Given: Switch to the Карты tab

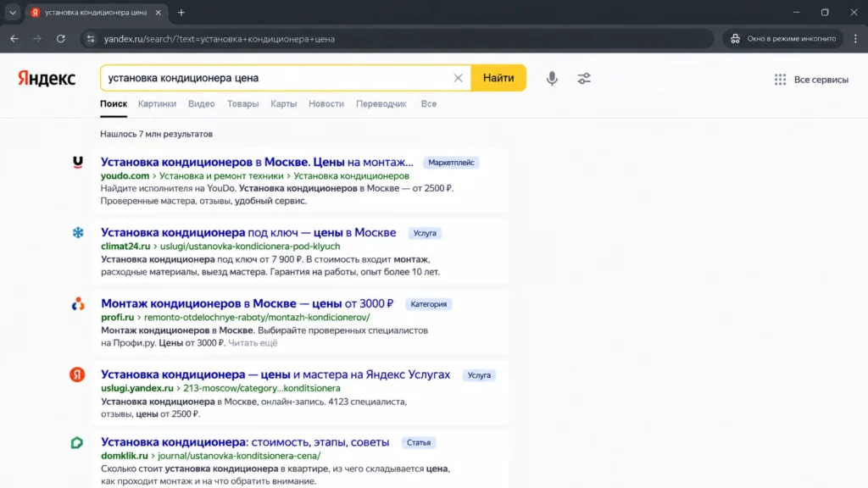Looking at the screenshot, I should [283, 104].
